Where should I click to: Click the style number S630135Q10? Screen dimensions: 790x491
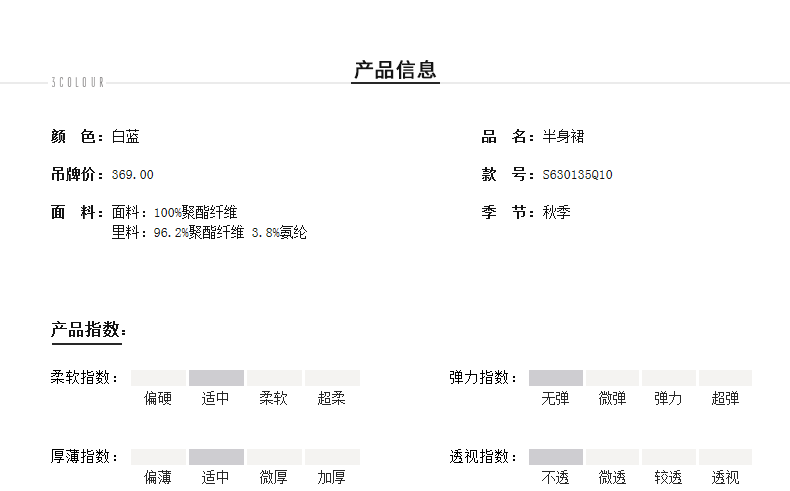point(577,175)
